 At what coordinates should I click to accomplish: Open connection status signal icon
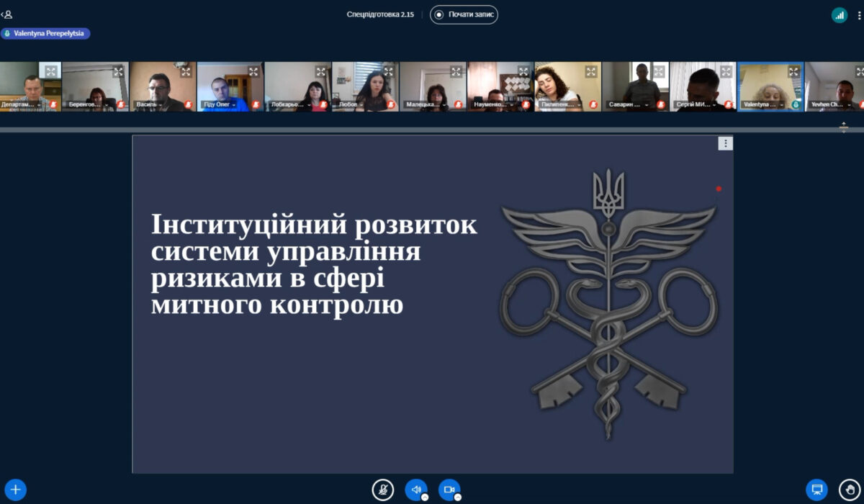pos(840,15)
